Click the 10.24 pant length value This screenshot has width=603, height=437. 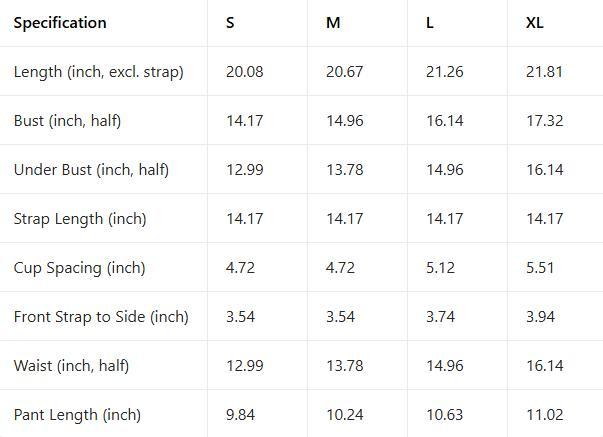pos(345,415)
